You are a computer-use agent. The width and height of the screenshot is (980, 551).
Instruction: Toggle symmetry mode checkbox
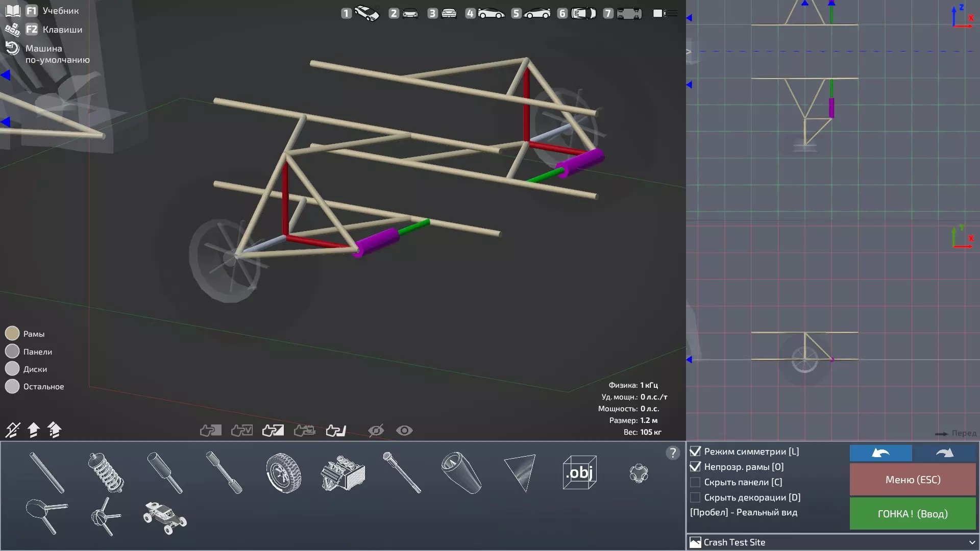tap(695, 452)
